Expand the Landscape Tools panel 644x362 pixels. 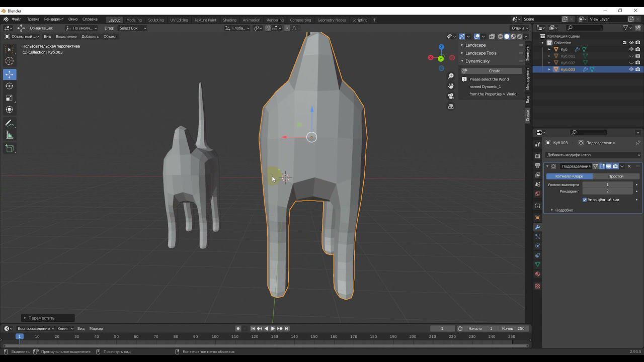480,53
